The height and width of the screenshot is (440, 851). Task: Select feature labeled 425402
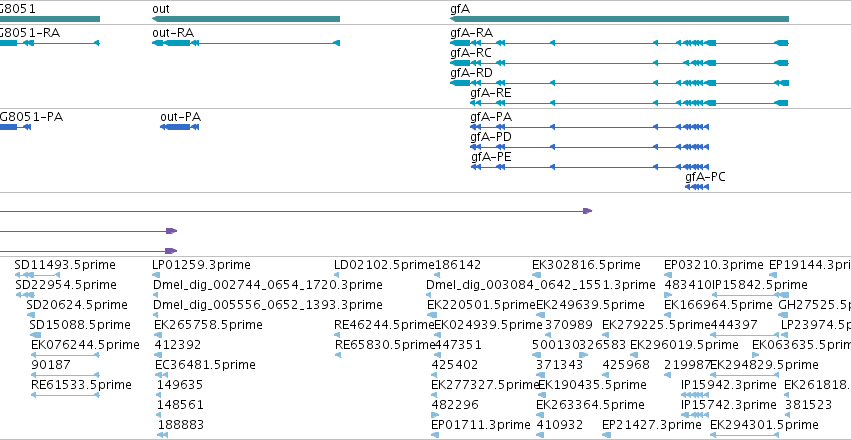(x=455, y=365)
